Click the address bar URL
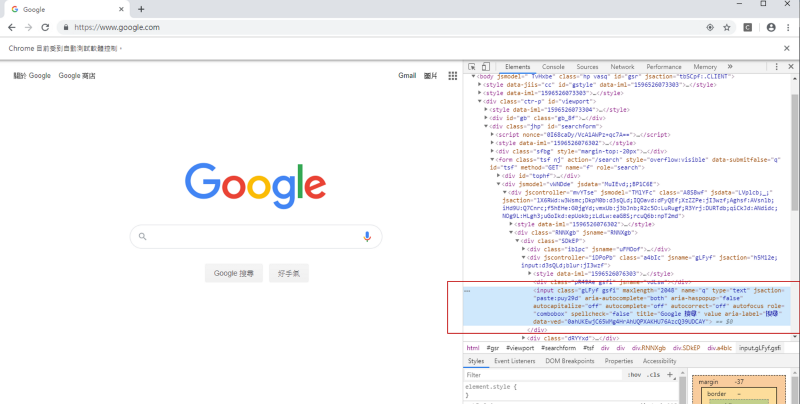 (x=117, y=28)
